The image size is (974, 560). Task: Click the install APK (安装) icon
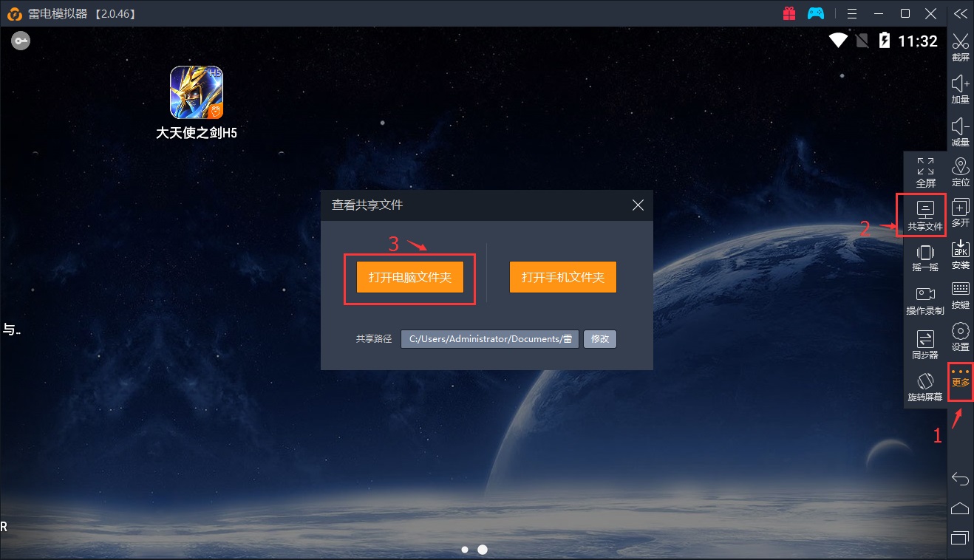point(960,253)
